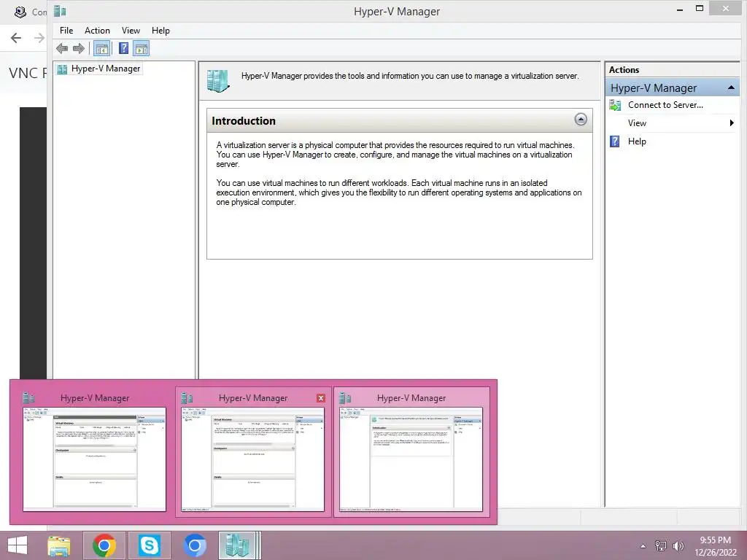Collapse the Hyper-V Manager actions header arrow
747x560 pixels.
coord(731,87)
